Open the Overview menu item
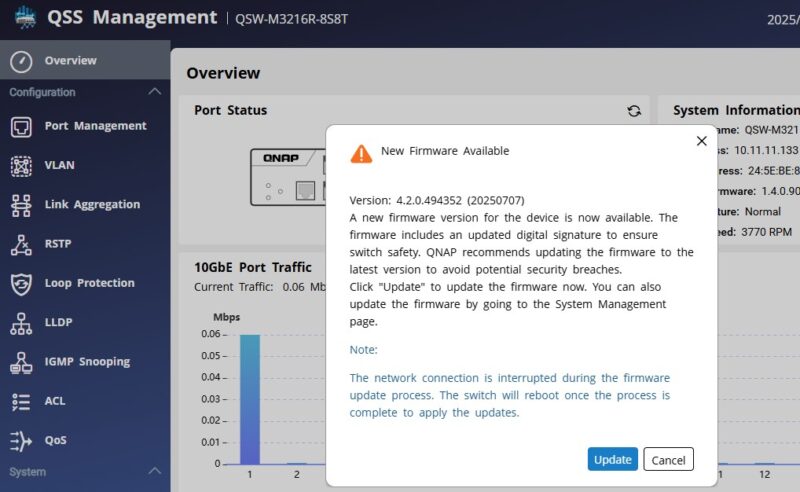The image size is (800, 492). point(85,60)
